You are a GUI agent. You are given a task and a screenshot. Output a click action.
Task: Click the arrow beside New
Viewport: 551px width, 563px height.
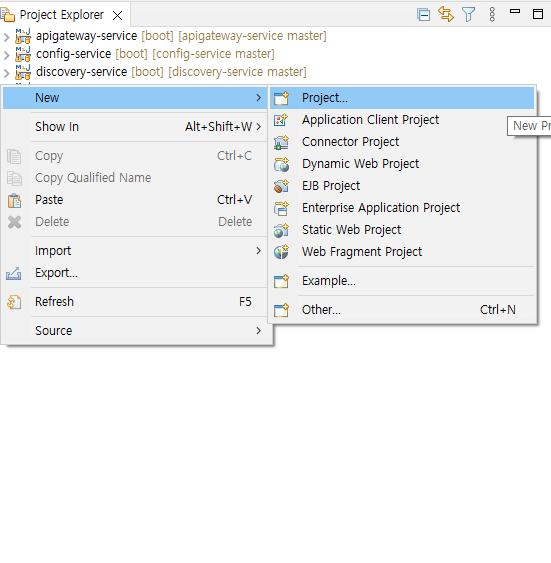[258, 98]
